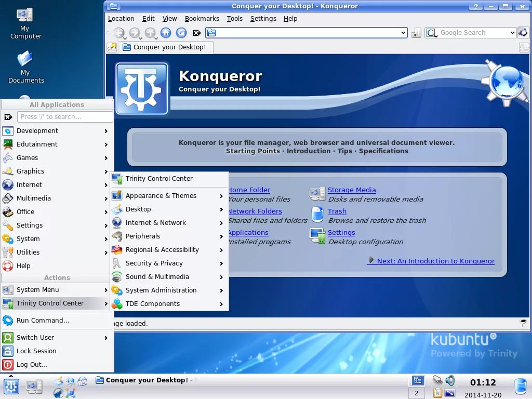Reload the page with the refresh icon
This screenshot has height=399, width=532.
[x=181, y=33]
